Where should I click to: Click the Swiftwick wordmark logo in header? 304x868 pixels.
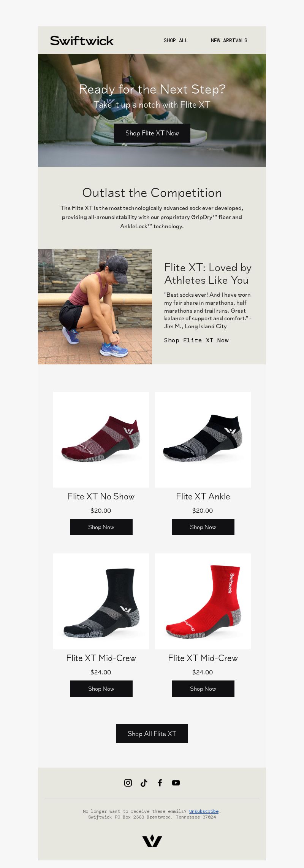(82, 40)
